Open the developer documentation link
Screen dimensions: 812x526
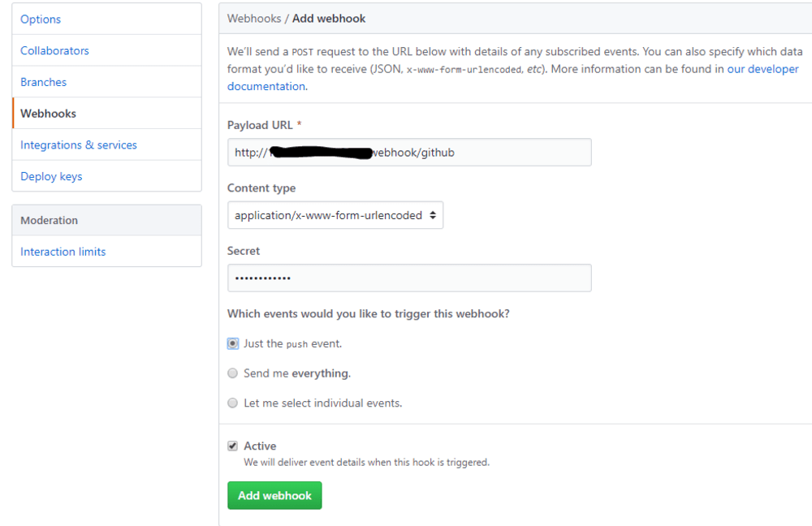pyautogui.click(x=762, y=70)
